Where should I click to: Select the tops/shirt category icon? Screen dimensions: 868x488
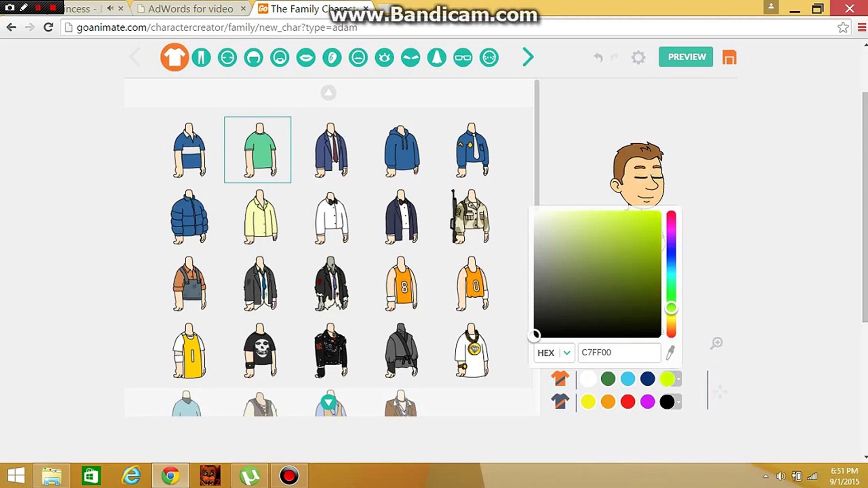click(x=175, y=57)
